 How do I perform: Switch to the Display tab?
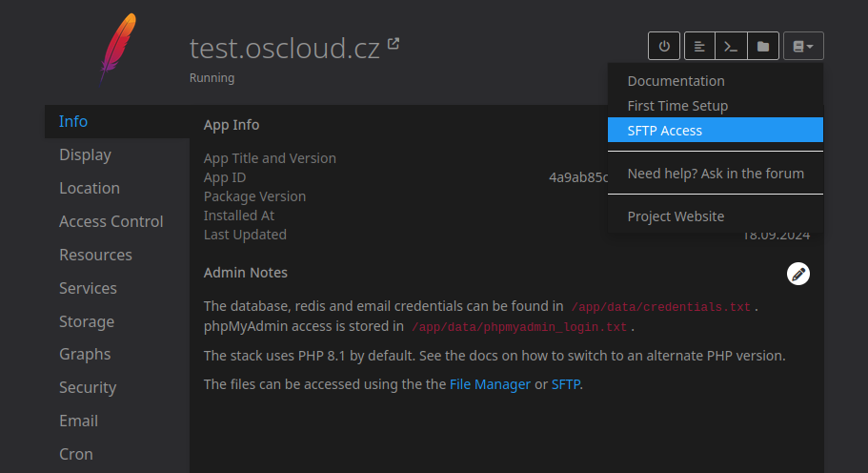pyautogui.click(x=85, y=154)
